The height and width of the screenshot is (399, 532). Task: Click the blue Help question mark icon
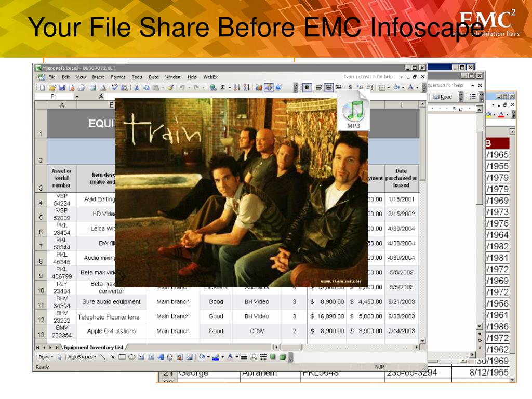pyautogui.click(x=278, y=87)
